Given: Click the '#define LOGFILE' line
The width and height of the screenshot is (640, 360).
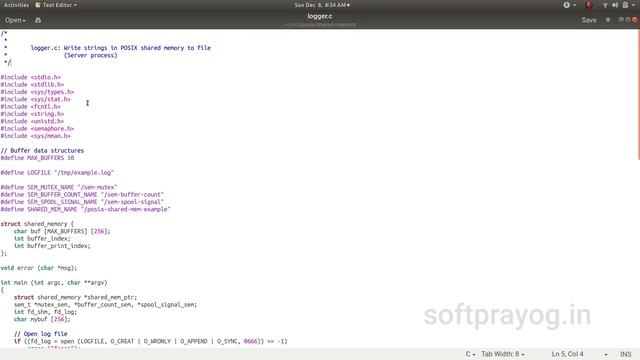Looking at the screenshot, I should pos(57,173).
